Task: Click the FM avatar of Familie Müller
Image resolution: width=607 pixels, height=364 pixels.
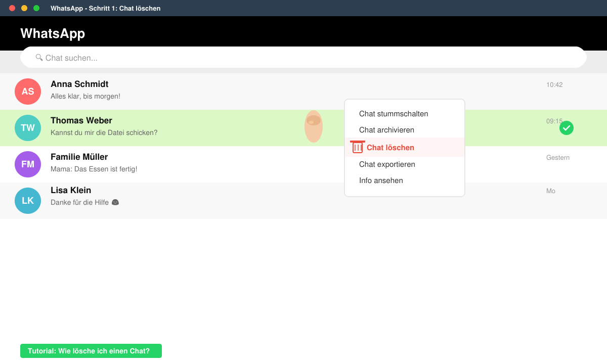Action: coord(28,164)
